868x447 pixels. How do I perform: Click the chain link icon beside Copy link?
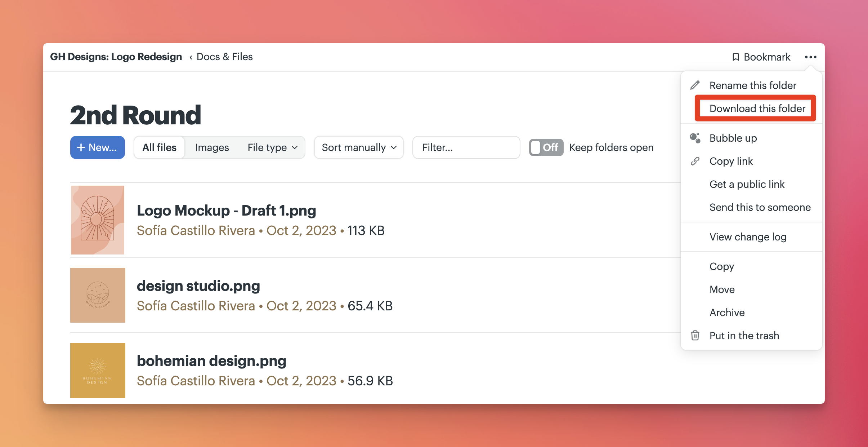tap(695, 161)
